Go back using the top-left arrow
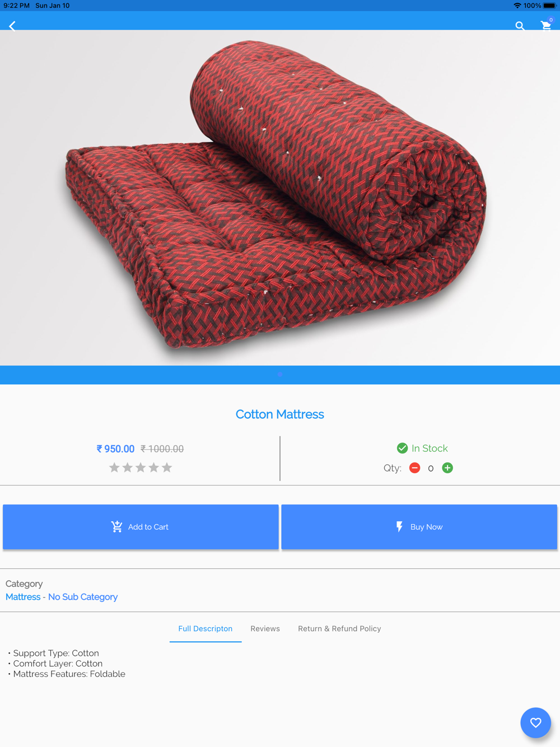This screenshot has height=747, width=560. pyautogui.click(x=12, y=26)
